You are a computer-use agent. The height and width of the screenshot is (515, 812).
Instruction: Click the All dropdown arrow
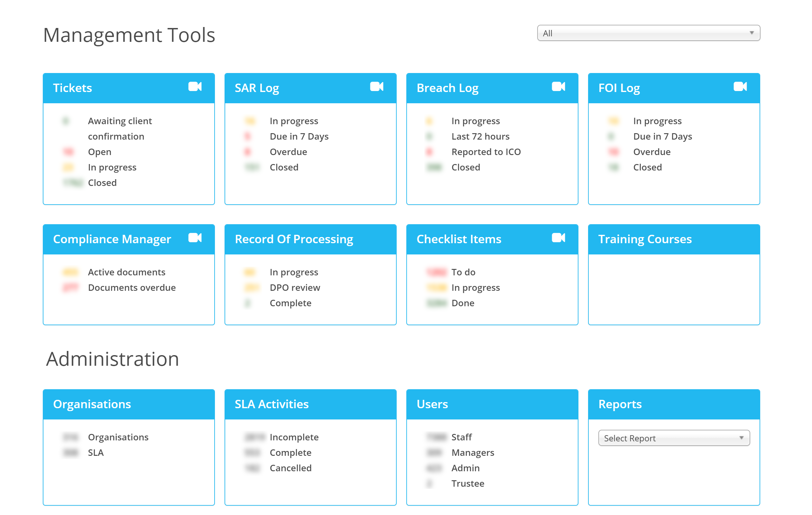751,33
